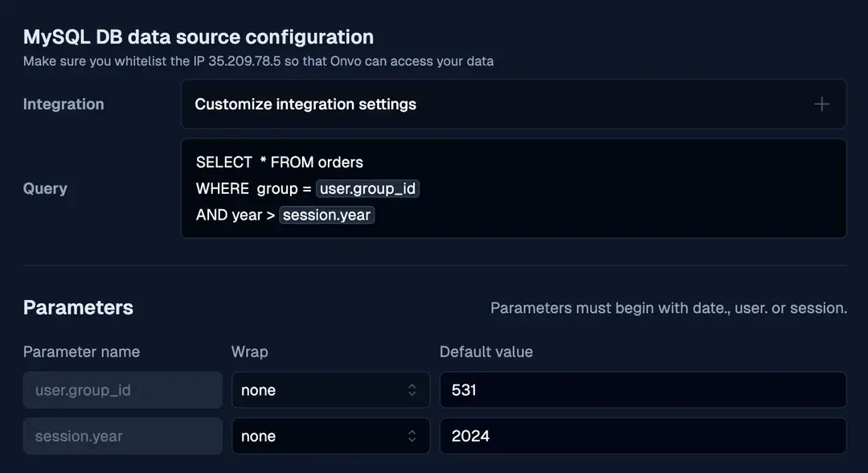Edit the default value field showing 2024

(643, 436)
